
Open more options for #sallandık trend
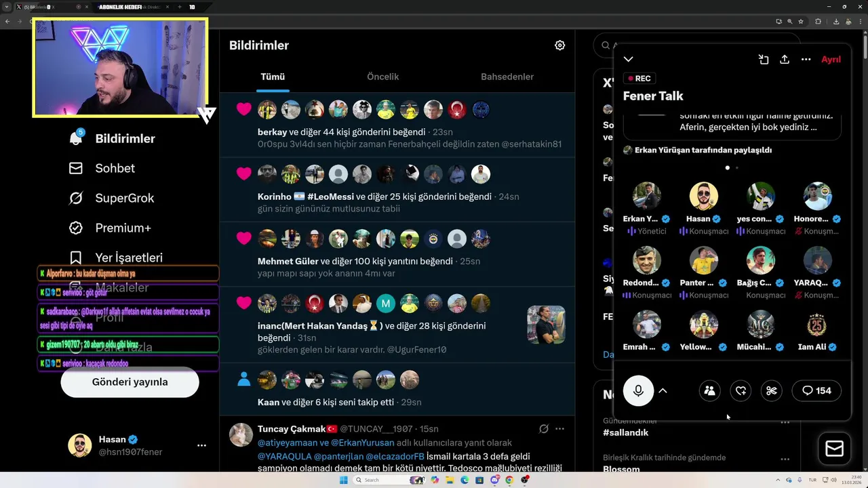click(785, 422)
